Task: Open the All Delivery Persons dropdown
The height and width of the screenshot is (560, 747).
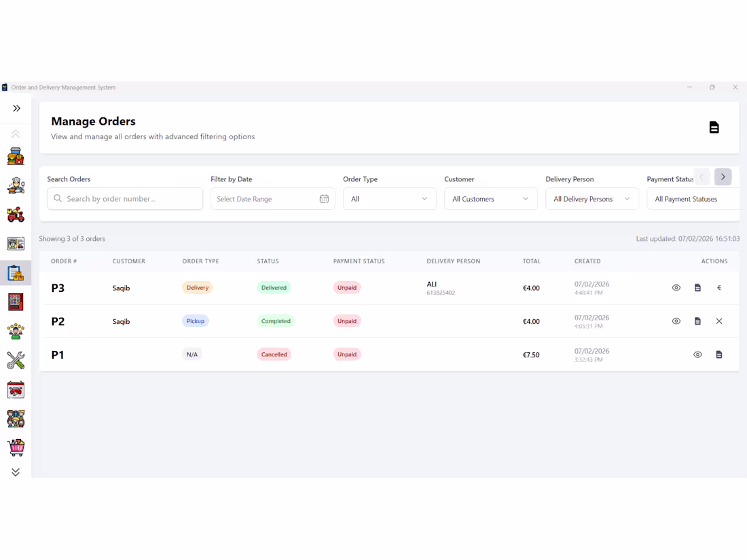Action: click(591, 199)
